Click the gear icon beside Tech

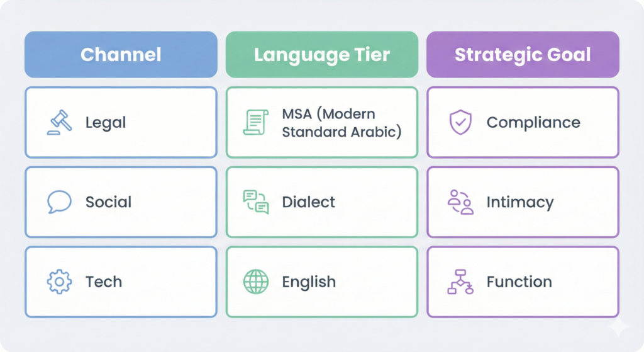(x=59, y=281)
